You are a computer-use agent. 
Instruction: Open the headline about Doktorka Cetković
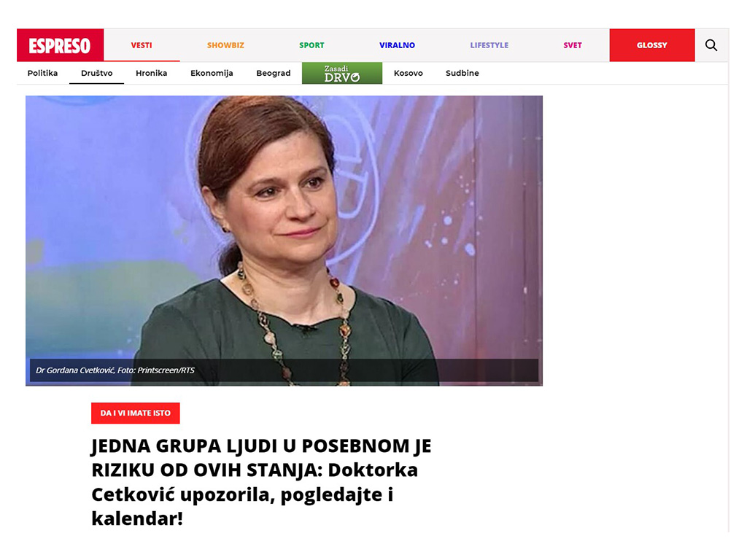[261, 482]
